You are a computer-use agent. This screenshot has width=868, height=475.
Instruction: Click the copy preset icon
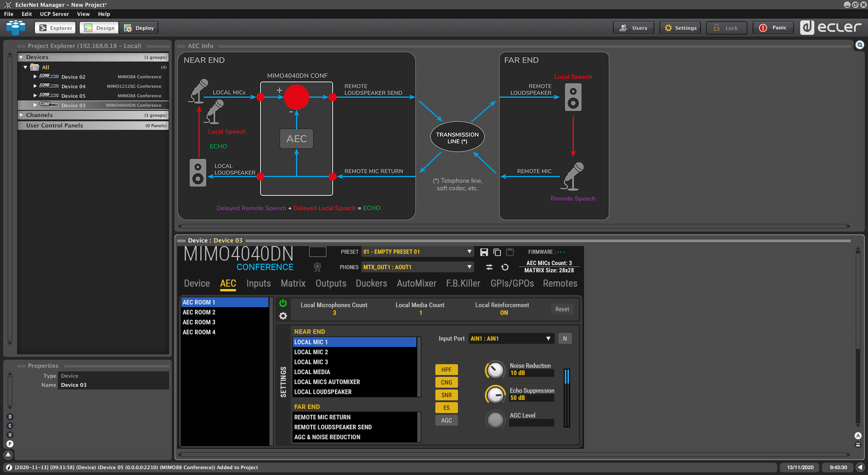pos(497,252)
